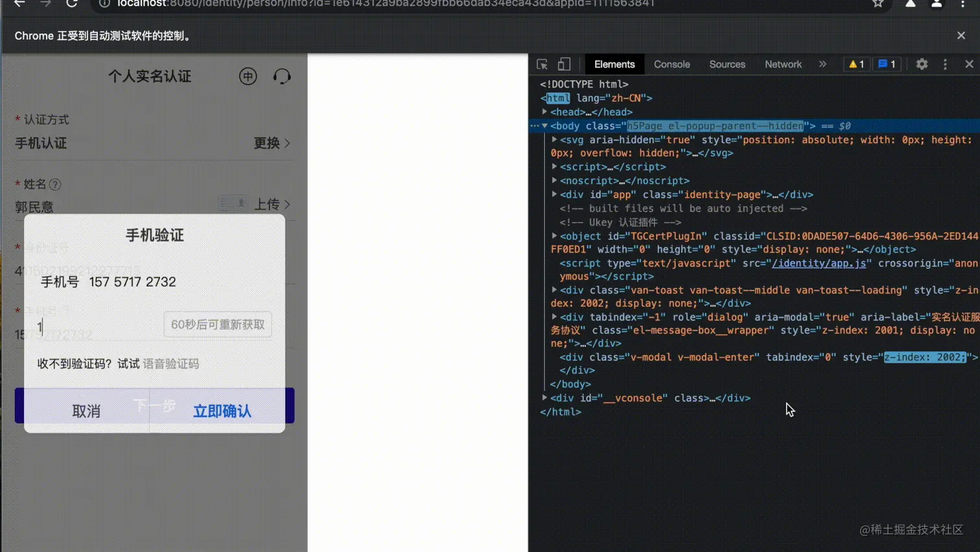
Task: Expand the __vconsole div node
Action: click(x=544, y=398)
